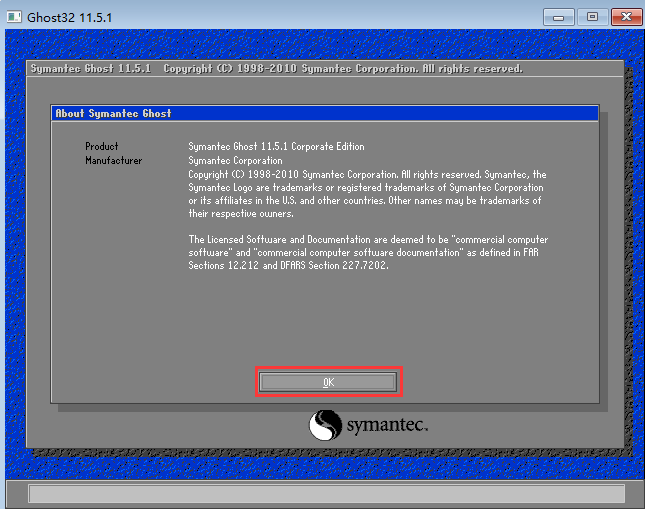
Task: Click "Symantec Ghost 11.5.1 Corporate Edition" text
Action: 276,147
